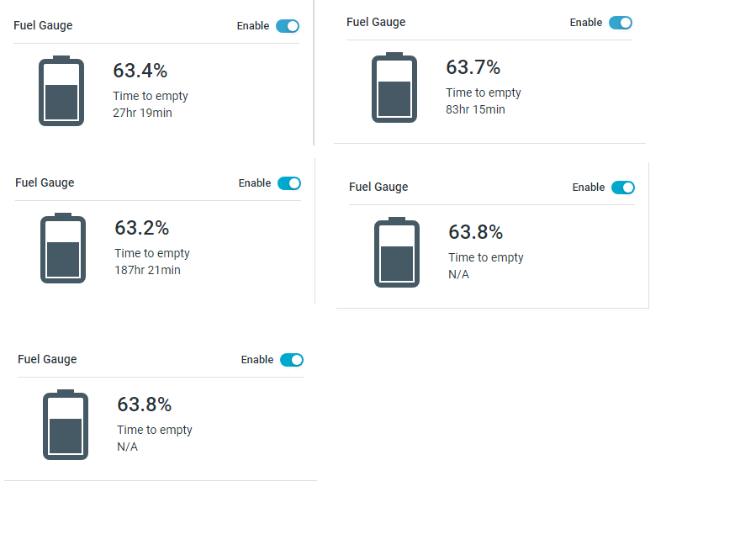Toggle Enable on the 187hr 21min gauge
The height and width of the screenshot is (534, 756).
pyautogui.click(x=289, y=183)
